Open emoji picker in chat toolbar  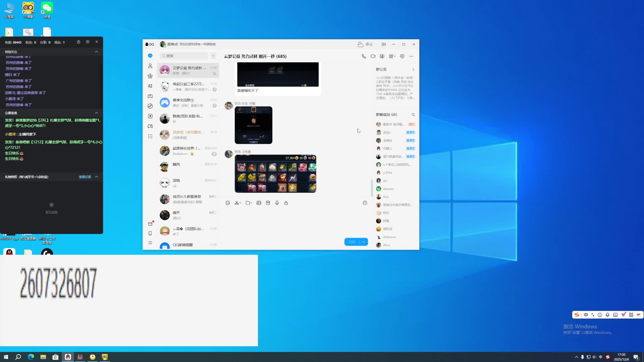[228, 203]
